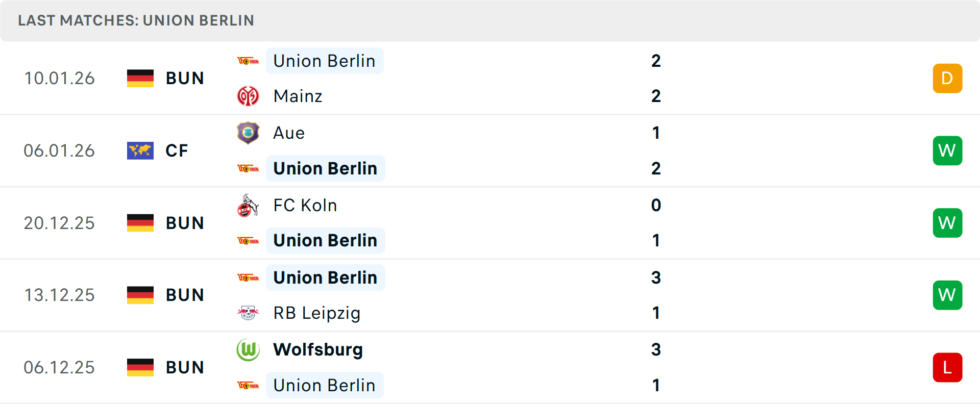
Task: Open the Aue team link
Action: (x=289, y=133)
